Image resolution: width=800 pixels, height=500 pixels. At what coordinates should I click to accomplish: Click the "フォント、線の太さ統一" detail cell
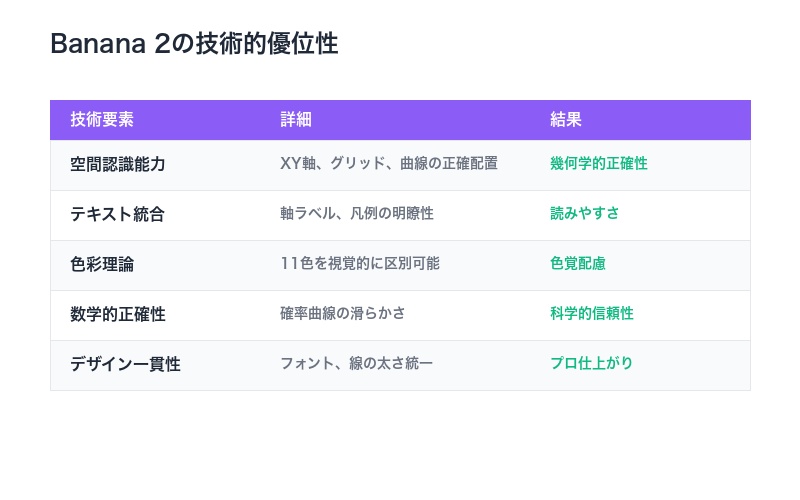pos(357,364)
